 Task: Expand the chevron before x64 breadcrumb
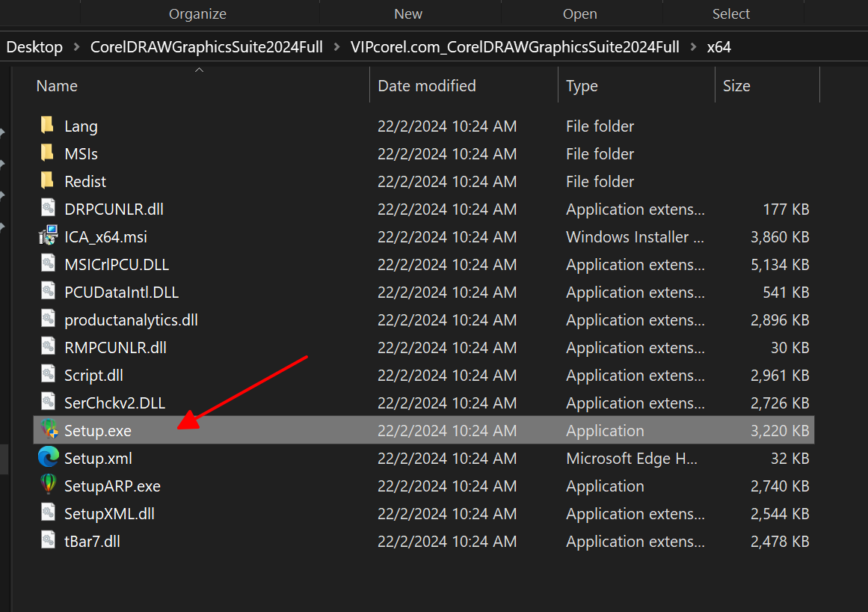pos(693,47)
